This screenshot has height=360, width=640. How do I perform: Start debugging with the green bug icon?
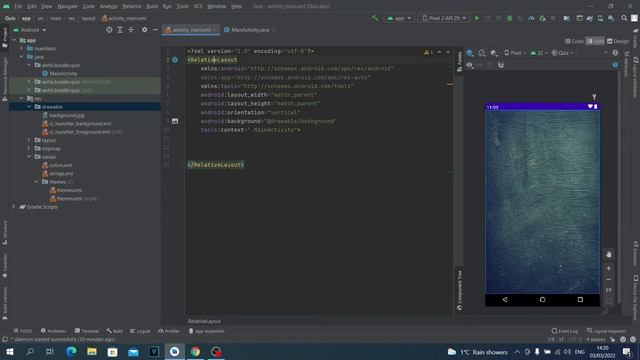pos(509,18)
